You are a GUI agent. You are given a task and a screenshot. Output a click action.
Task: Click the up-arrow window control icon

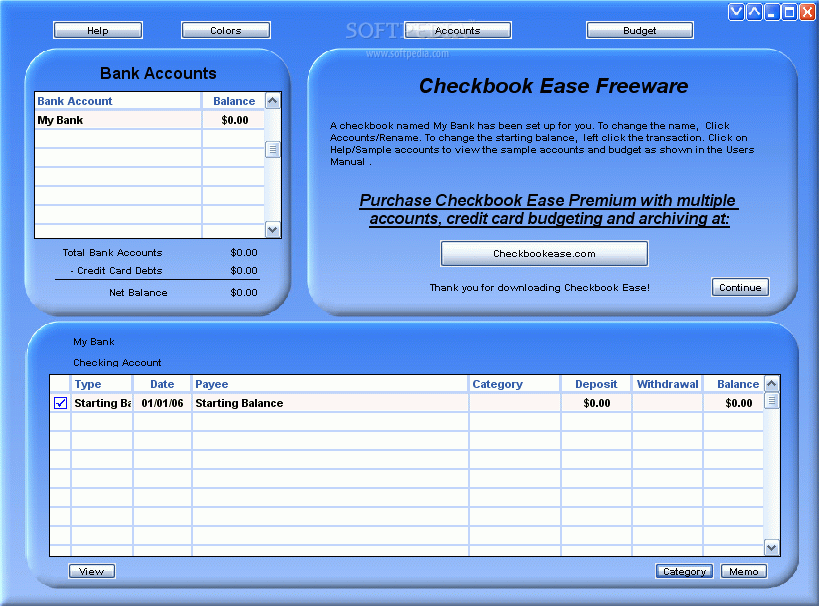pos(754,12)
